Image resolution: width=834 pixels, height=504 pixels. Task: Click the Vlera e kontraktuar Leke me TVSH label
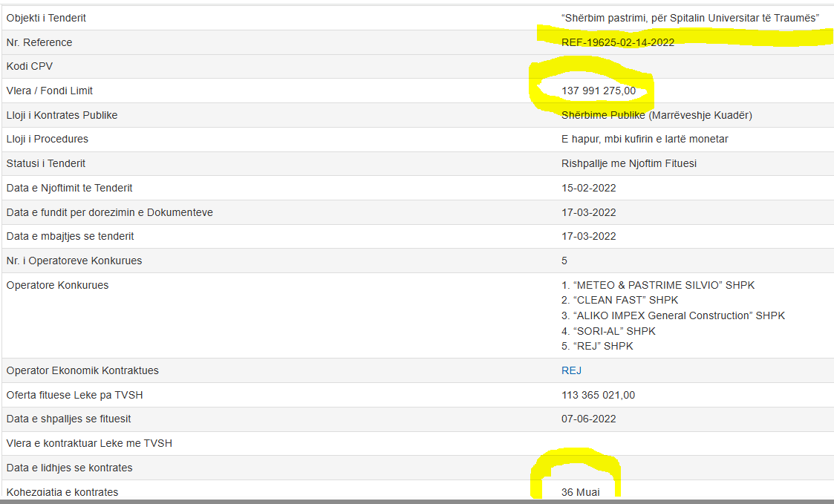(x=89, y=443)
